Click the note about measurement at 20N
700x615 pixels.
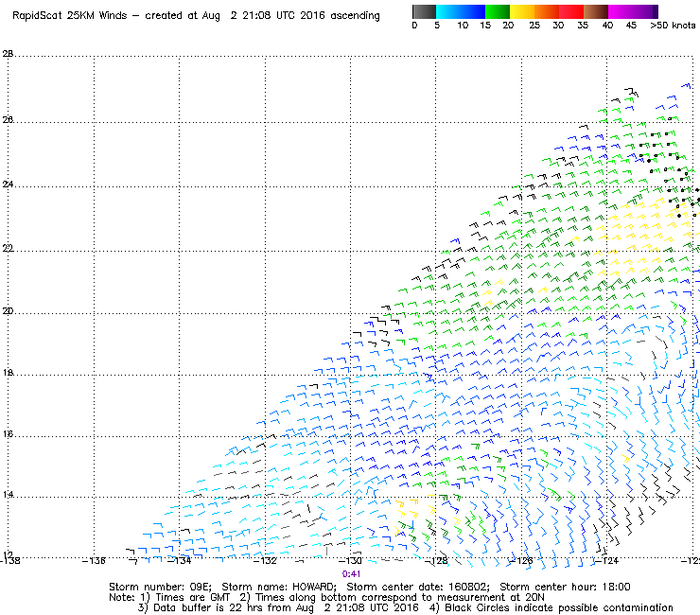point(392,598)
